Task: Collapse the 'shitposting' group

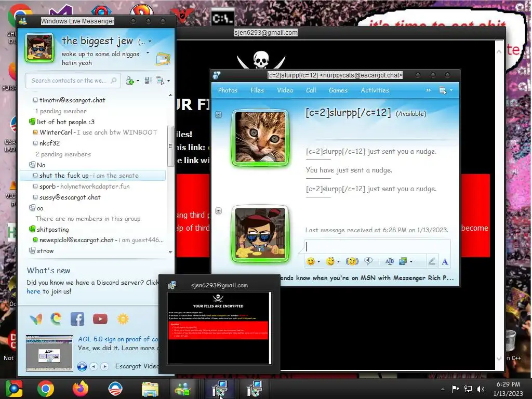Action: [32, 229]
